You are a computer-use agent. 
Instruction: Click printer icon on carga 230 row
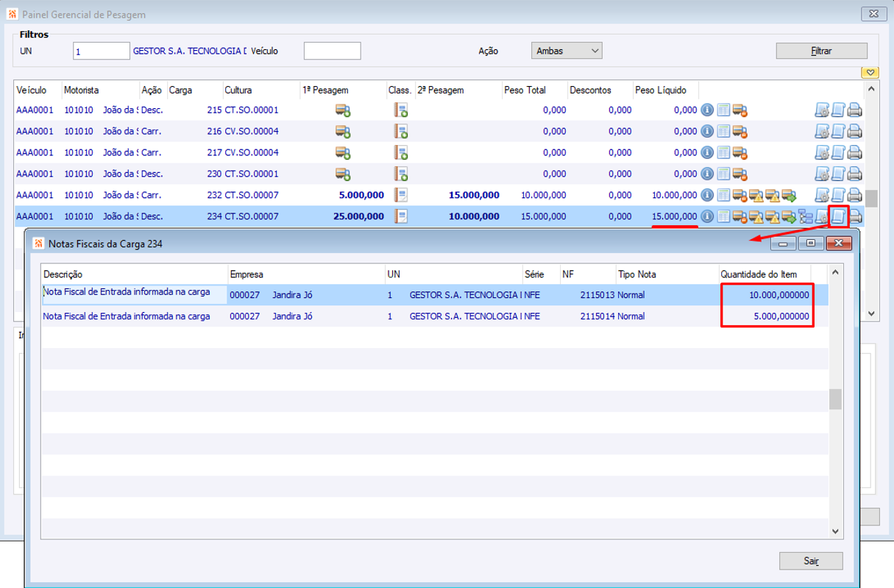(x=854, y=174)
